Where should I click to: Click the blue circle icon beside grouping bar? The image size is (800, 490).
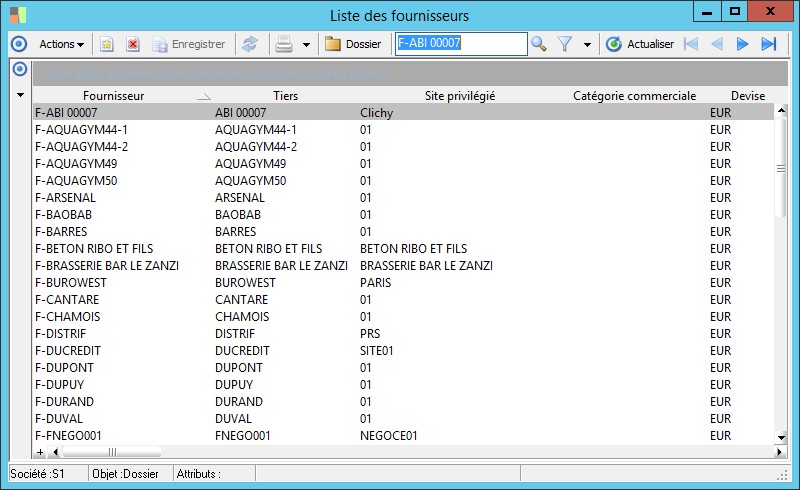click(20, 69)
